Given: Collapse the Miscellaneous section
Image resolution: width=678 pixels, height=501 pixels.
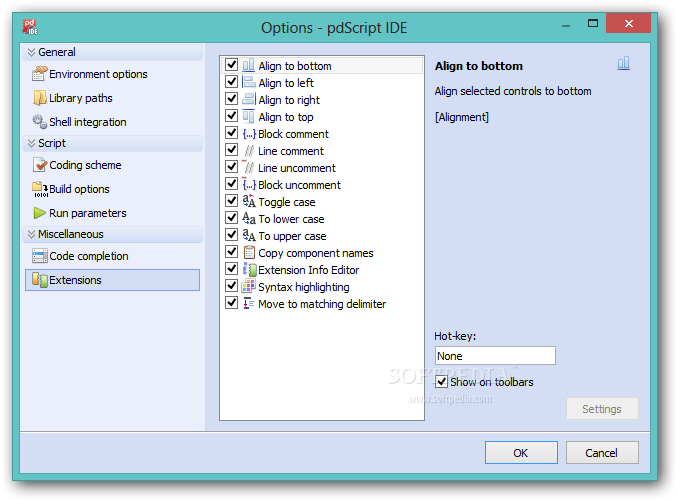Looking at the screenshot, I should pyautogui.click(x=31, y=234).
